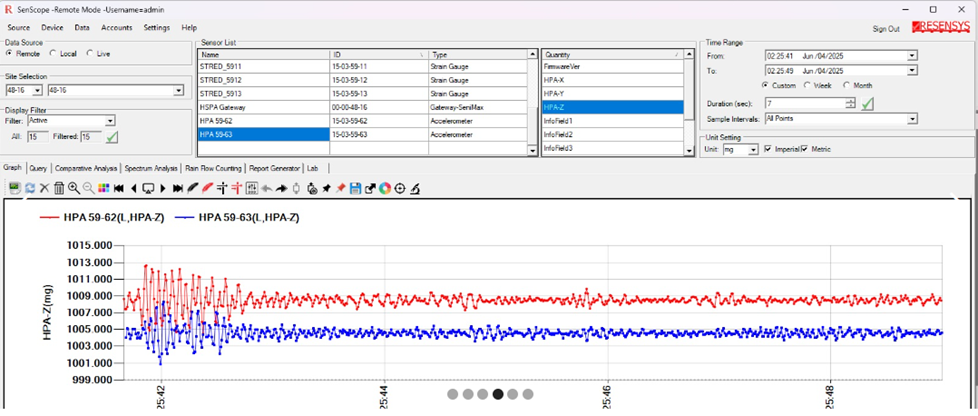The width and height of the screenshot is (978, 416).
Task: Select the Local data source option
Action: pos(51,53)
